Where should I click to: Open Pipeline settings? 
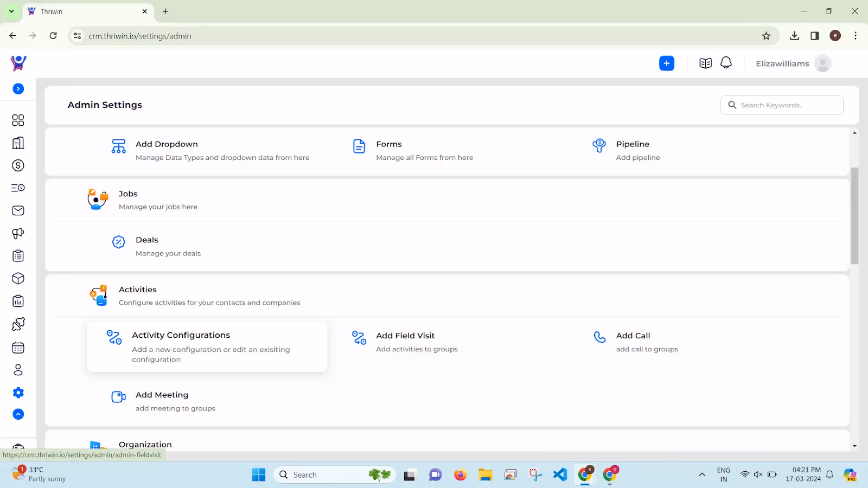pyautogui.click(x=633, y=144)
